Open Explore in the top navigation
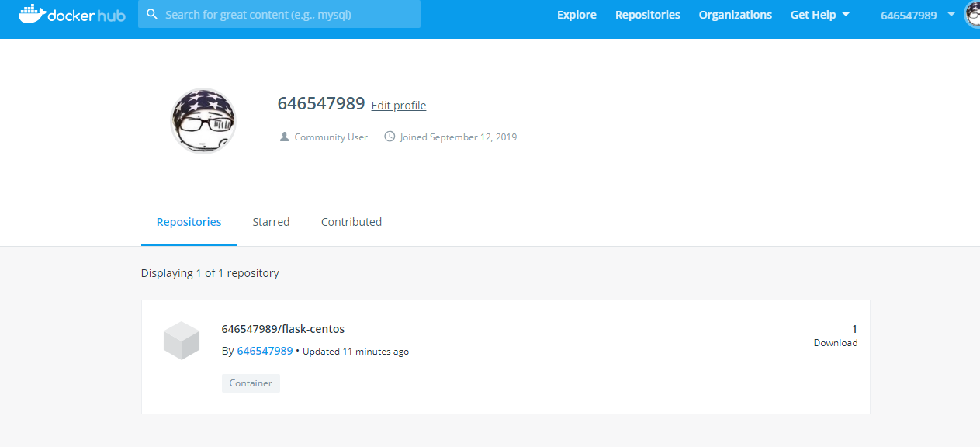 577,15
